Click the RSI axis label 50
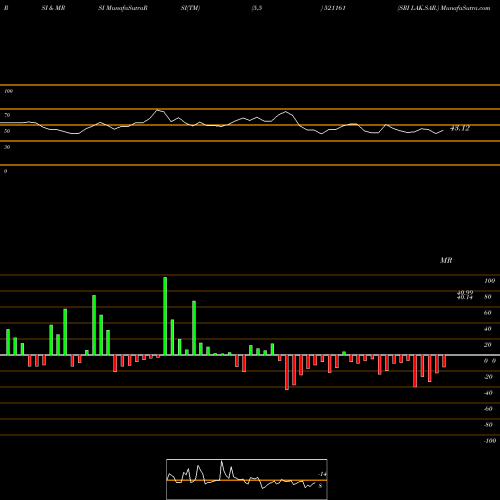Screen dimensions: 500x500 (x=7, y=131)
